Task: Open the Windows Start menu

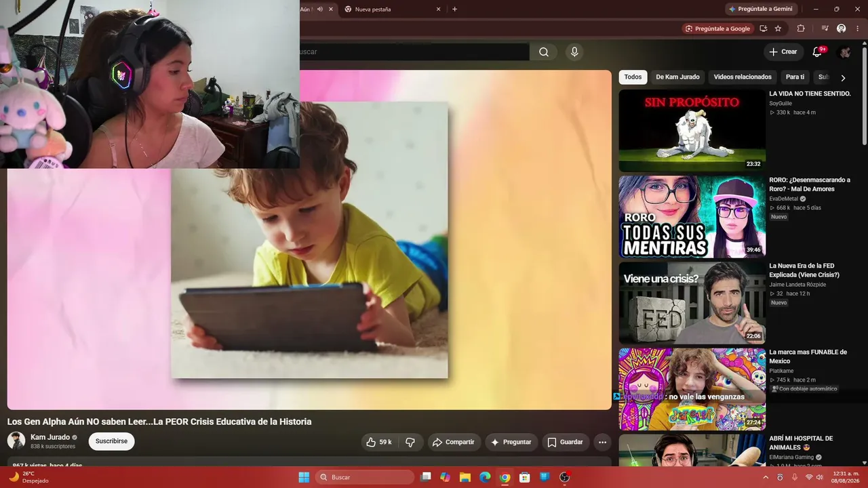Action: pyautogui.click(x=304, y=477)
